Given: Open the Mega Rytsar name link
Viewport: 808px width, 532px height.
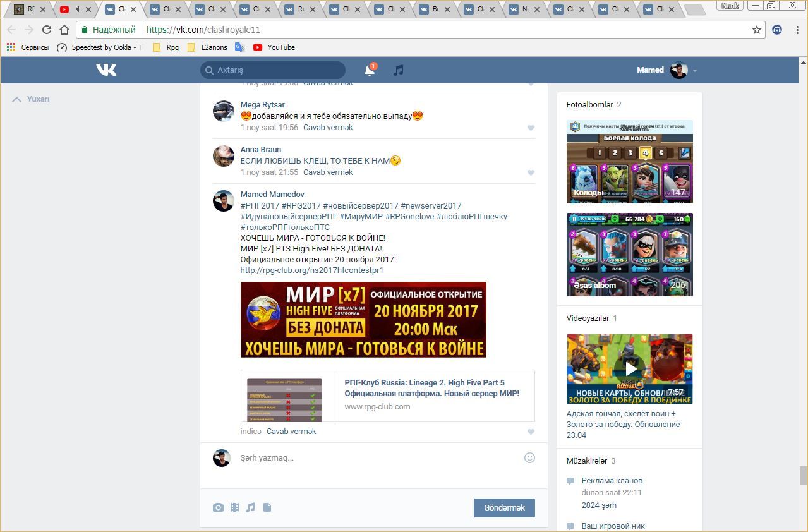Looking at the screenshot, I should click(263, 105).
